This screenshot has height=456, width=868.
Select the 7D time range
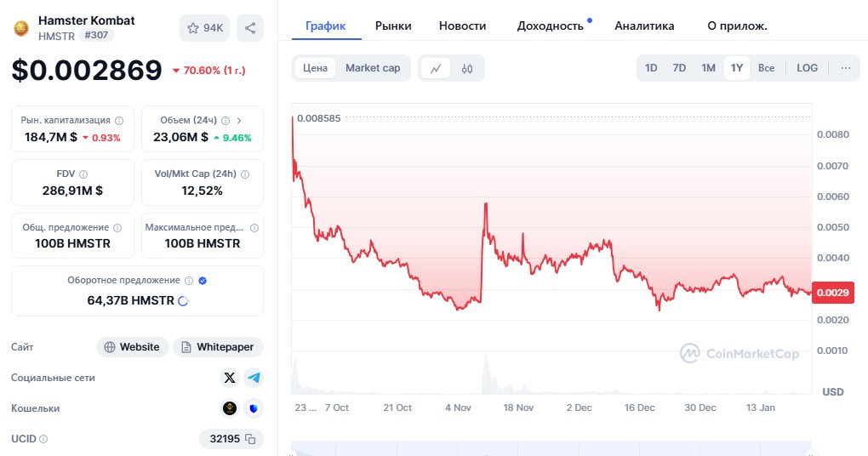(x=679, y=68)
